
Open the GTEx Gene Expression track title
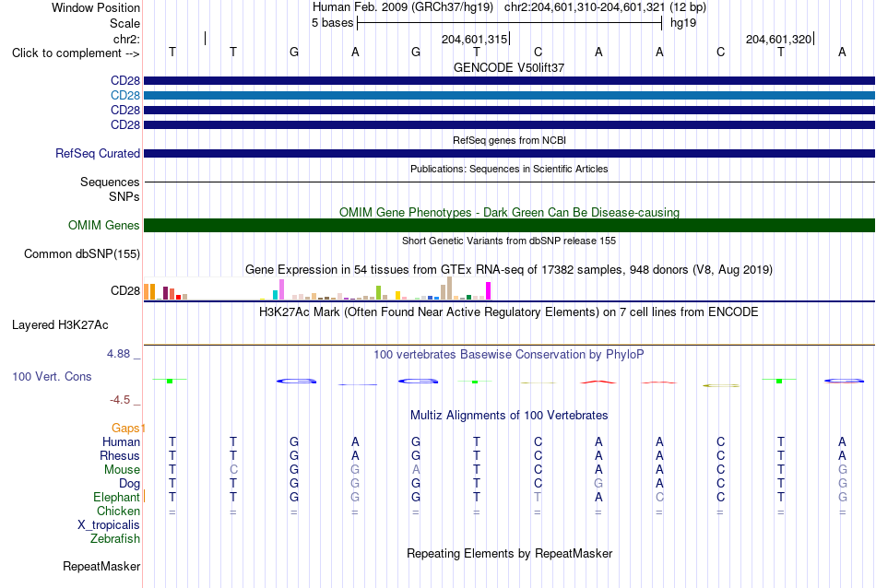pyautogui.click(x=509, y=270)
